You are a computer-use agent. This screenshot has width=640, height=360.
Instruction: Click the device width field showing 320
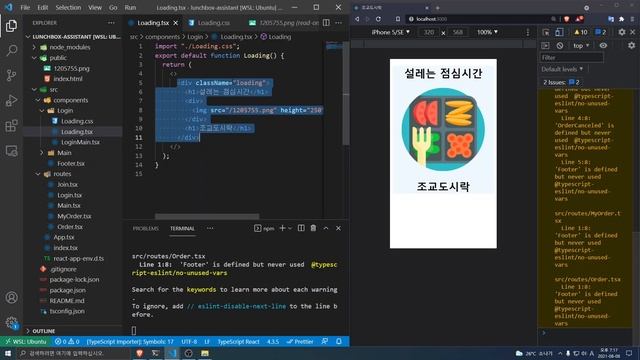[429, 32]
